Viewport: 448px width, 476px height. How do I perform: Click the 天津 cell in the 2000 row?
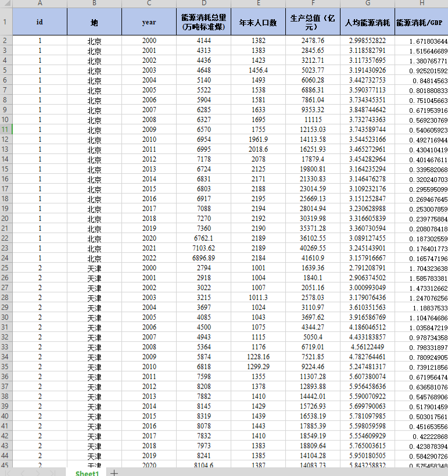pos(94,268)
